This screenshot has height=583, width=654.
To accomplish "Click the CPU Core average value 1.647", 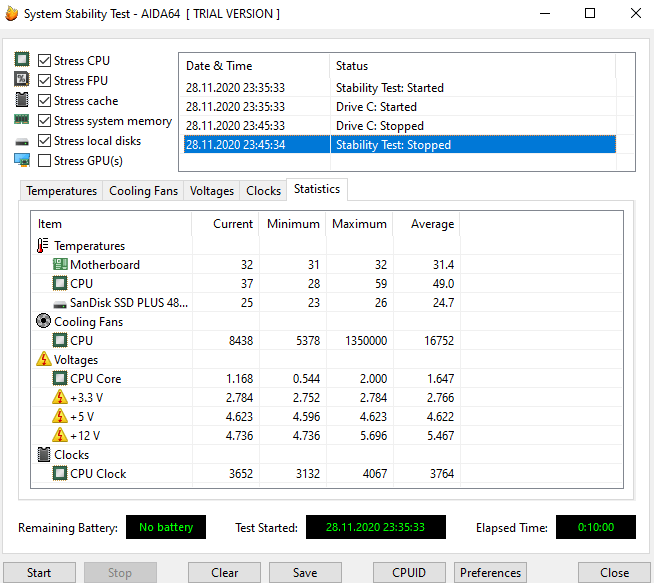I will [440, 379].
